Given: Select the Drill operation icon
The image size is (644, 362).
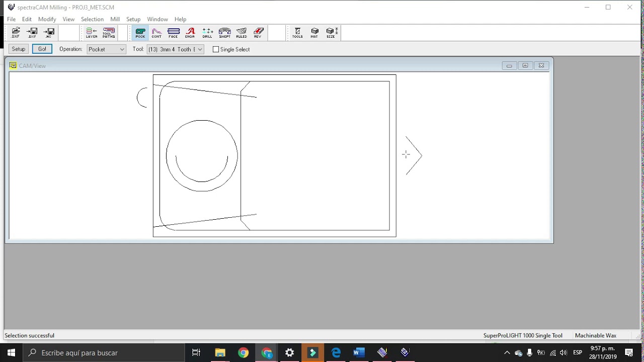Looking at the screenshot, I should 207,33.
